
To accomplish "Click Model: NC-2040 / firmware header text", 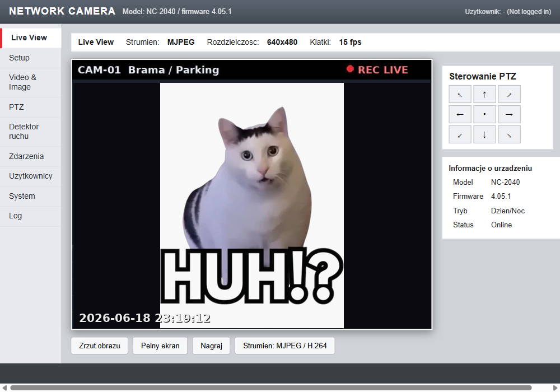I will click(177, 12).
